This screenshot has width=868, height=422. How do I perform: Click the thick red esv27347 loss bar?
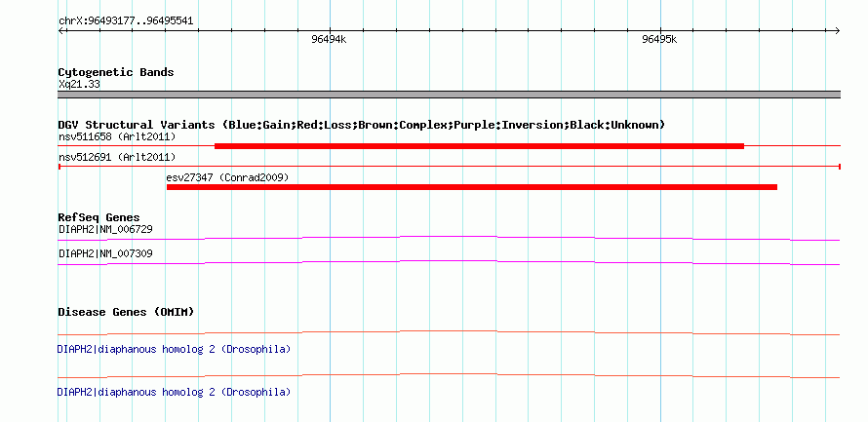472,187
